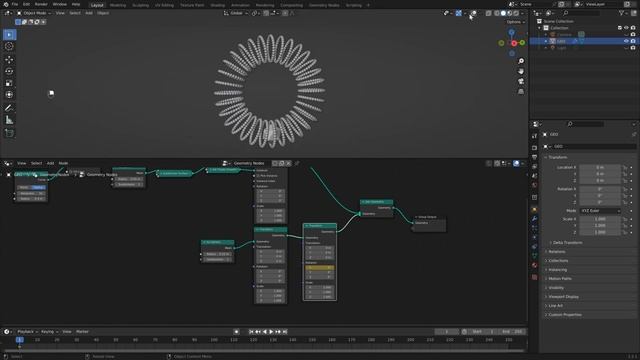Enable rendered viewport shading

point(516,13)
